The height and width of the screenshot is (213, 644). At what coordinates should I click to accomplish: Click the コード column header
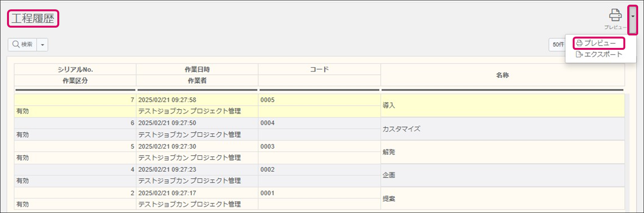(319, 69)
